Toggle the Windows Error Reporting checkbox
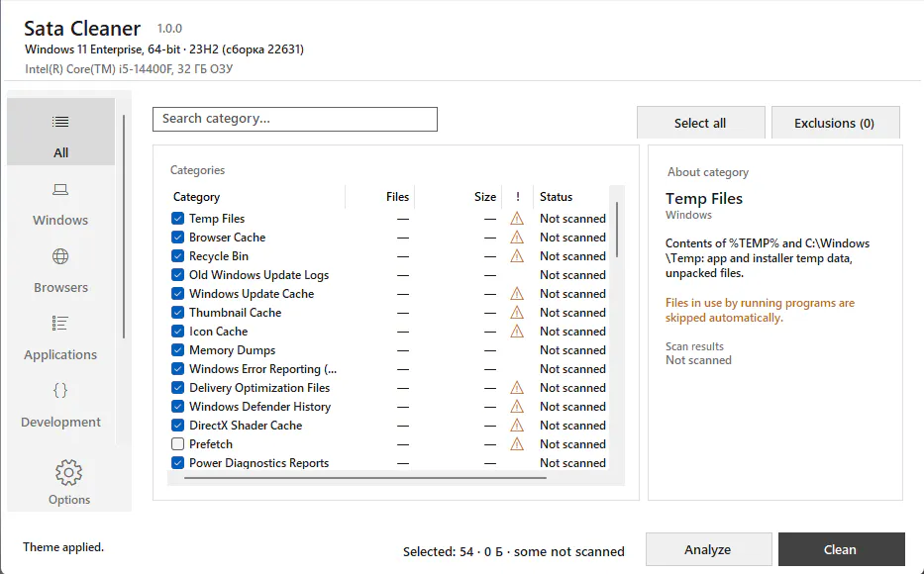This screenshot has height=574, width=924. pos(177,369)
